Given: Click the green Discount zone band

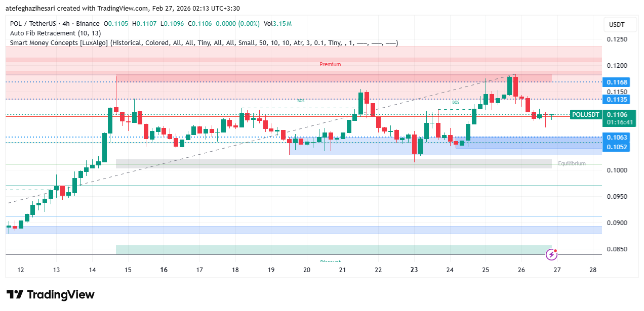Looking at the screenshot, I should coord(333,250).
